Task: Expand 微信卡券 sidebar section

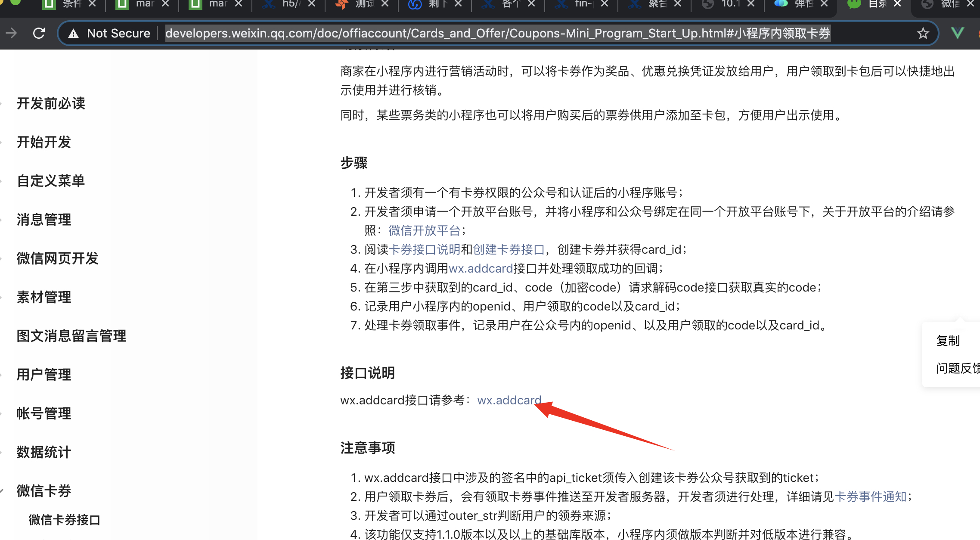Action: (43, 490)
